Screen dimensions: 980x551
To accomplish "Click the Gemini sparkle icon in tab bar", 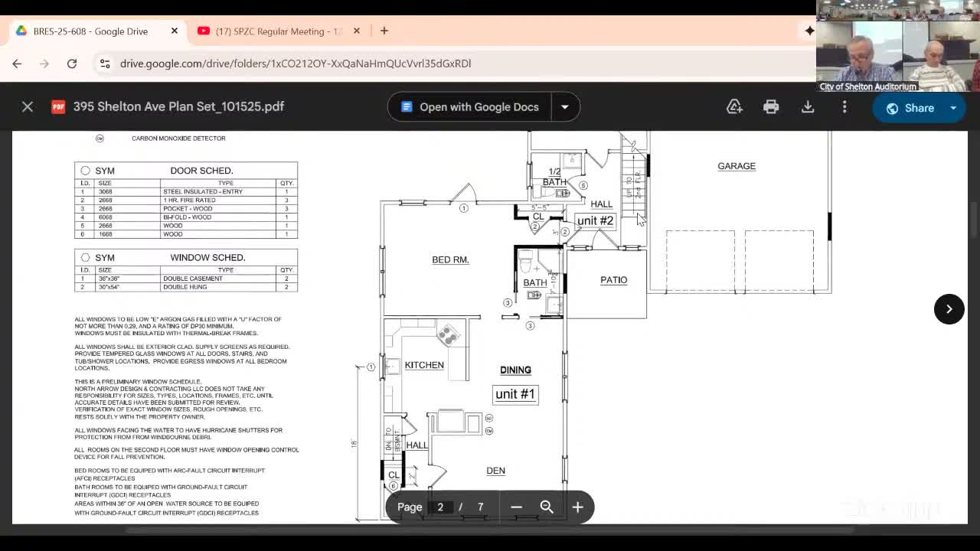I will (809, 31).
